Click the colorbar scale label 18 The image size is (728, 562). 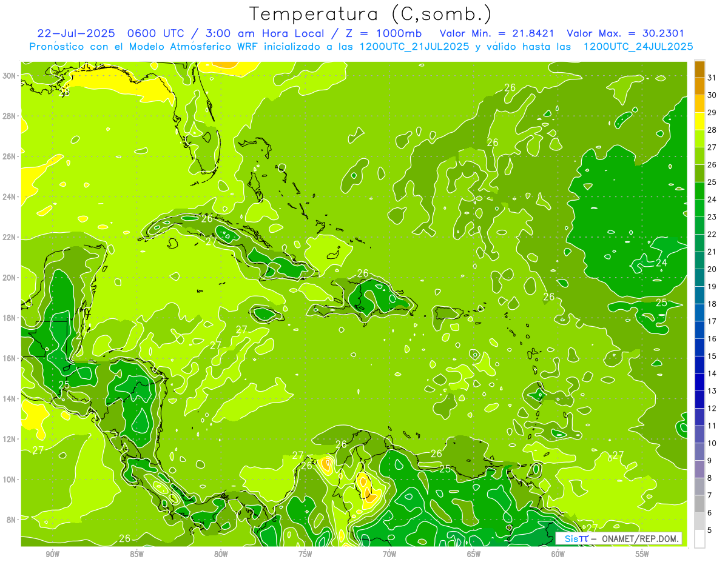(x=712, y=304)
